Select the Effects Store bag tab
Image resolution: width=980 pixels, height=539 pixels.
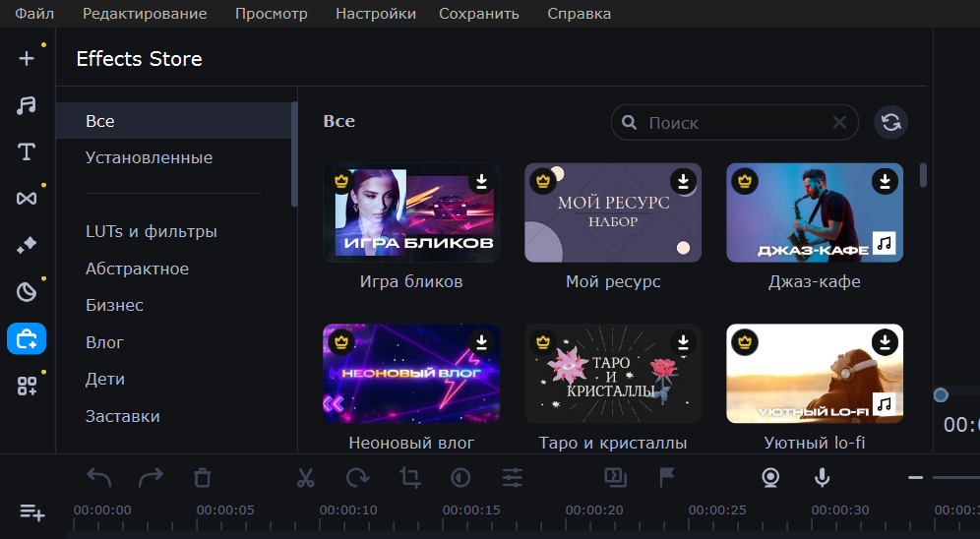pyautogui.click(x=27, y=339)
